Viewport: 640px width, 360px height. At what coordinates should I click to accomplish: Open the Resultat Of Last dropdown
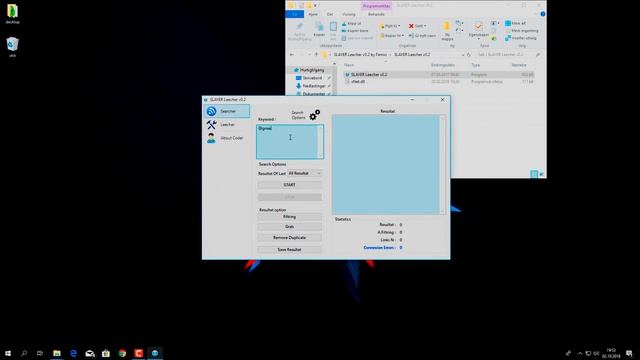click(x=304, y=173)
